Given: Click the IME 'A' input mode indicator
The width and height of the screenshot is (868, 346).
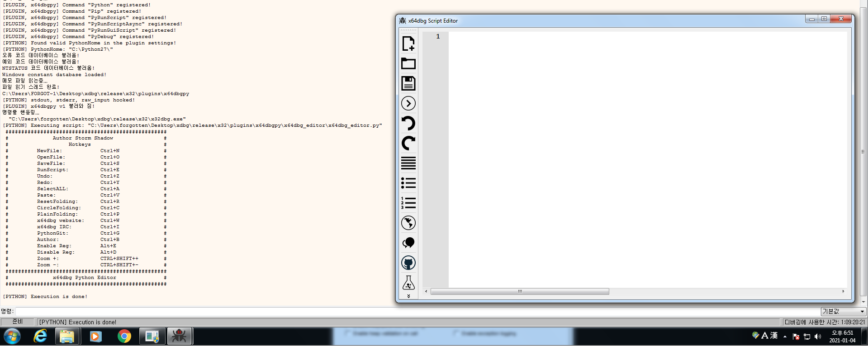Looking at the screenshot, I should coord(765,336).
